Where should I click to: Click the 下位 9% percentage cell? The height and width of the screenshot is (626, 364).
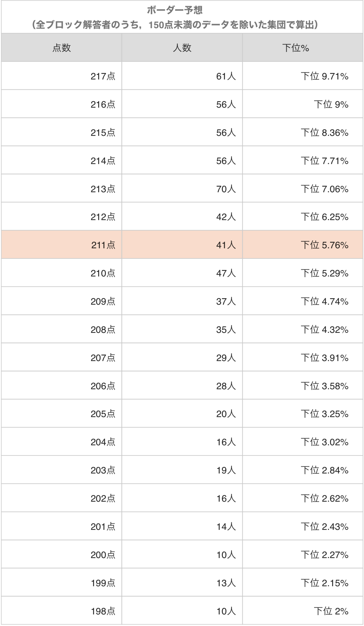[x=331, y=104]
